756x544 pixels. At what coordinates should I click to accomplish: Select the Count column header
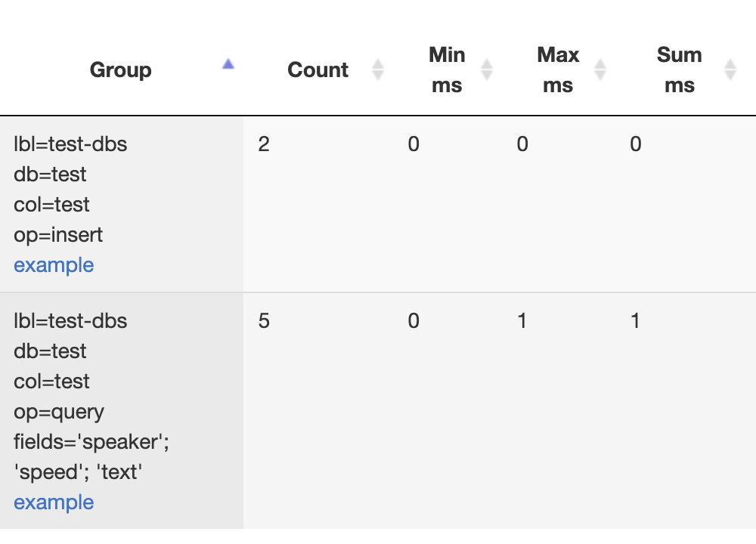click(x=318, y=70)
